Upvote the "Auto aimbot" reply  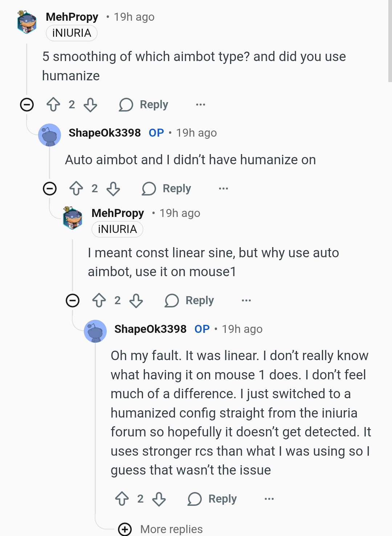tap(76, 189)
